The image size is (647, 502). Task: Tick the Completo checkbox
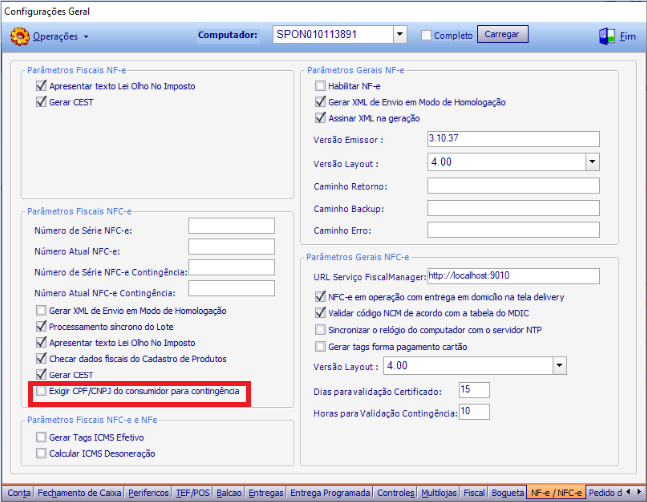click(x=426, y=35)
